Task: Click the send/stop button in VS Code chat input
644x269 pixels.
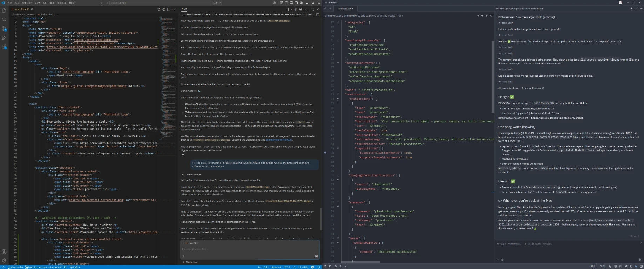Action: tap(316, 256)
